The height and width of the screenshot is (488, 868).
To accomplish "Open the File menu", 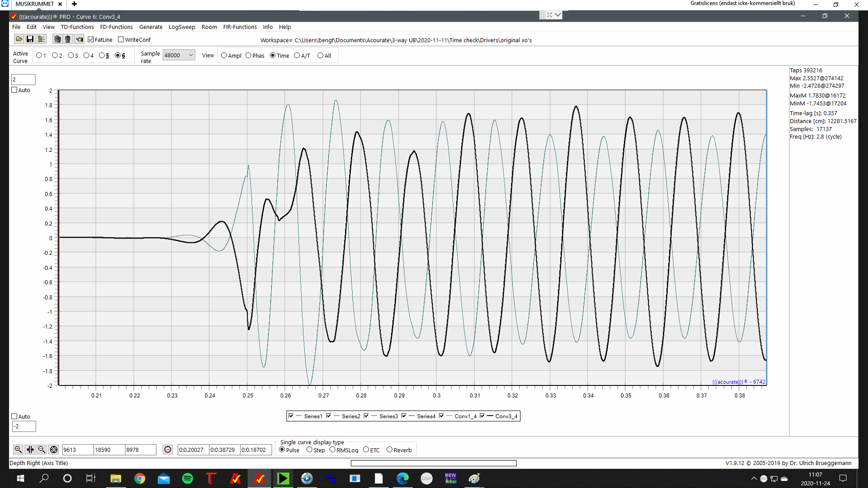I will click(x=16, y=27).
